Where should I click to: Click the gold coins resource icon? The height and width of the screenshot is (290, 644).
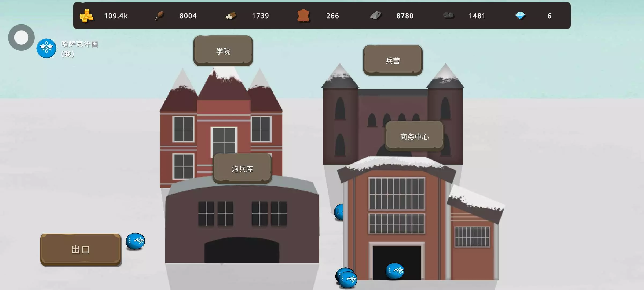click(x=86, y=16)
